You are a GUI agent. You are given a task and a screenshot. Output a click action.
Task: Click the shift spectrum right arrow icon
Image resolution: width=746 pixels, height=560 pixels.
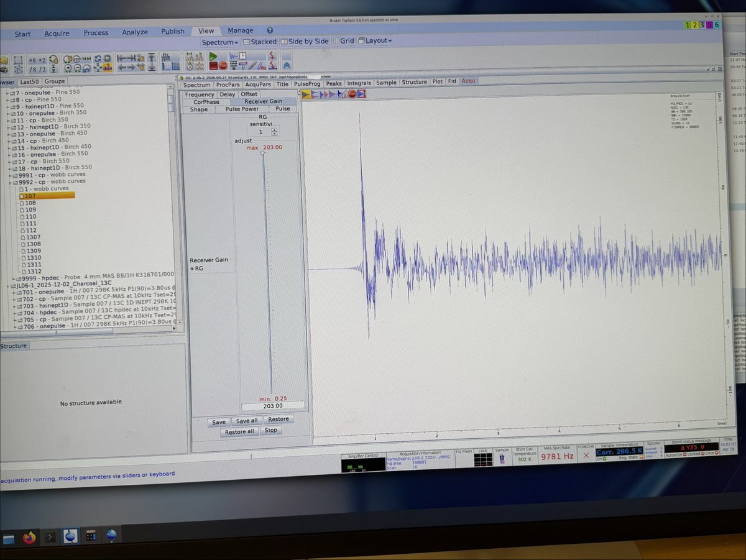pos(131,67)
